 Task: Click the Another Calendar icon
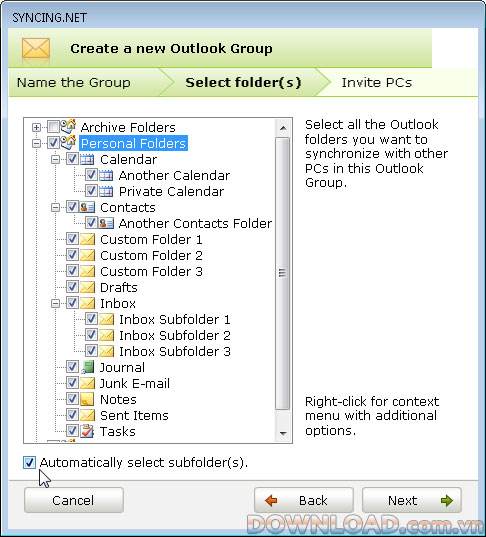106,175
